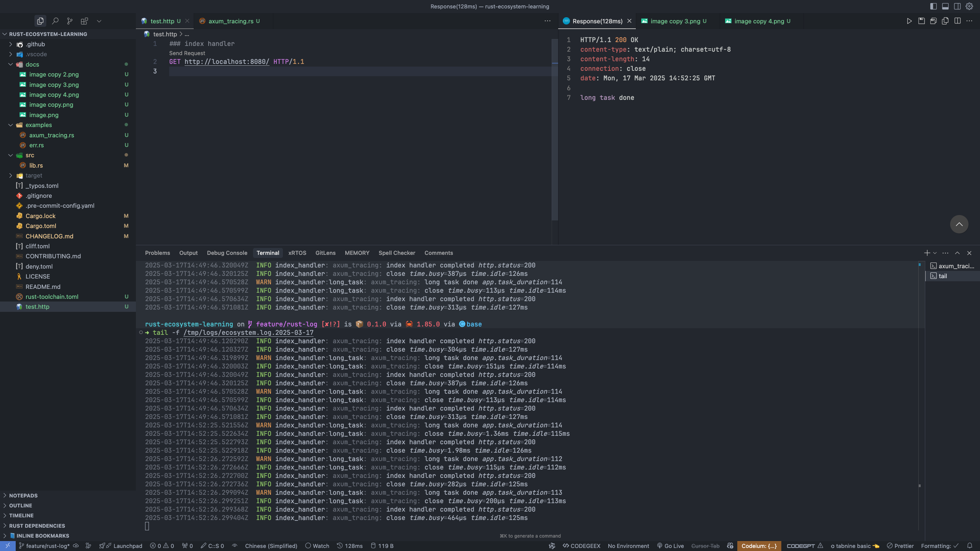Open the Explorer view icon
This screenshot has height=551, width=980.
point(40,21)
